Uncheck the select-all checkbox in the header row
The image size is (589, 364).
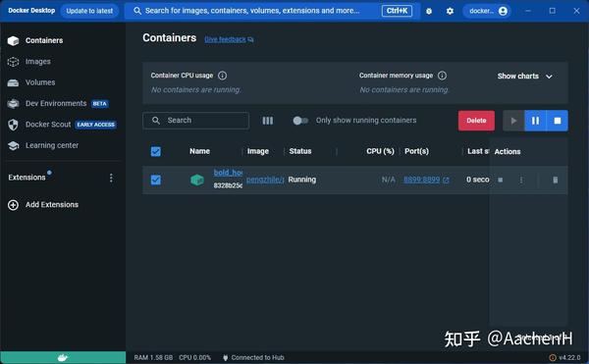pyautogui.click(x=155, y=152)
